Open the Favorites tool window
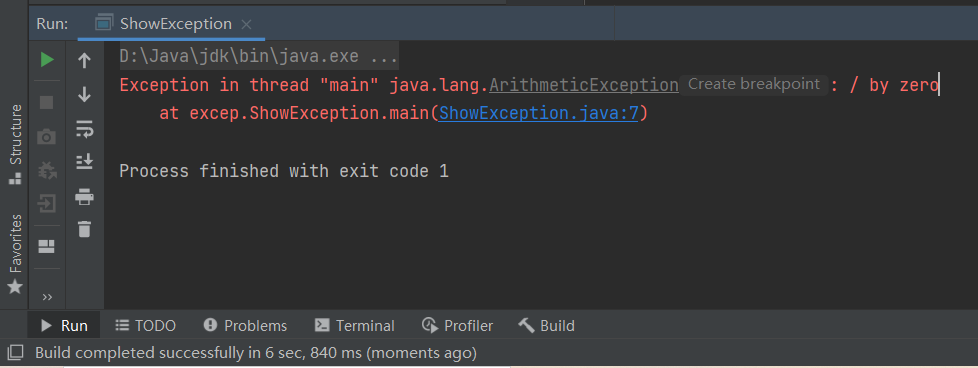 15,253
